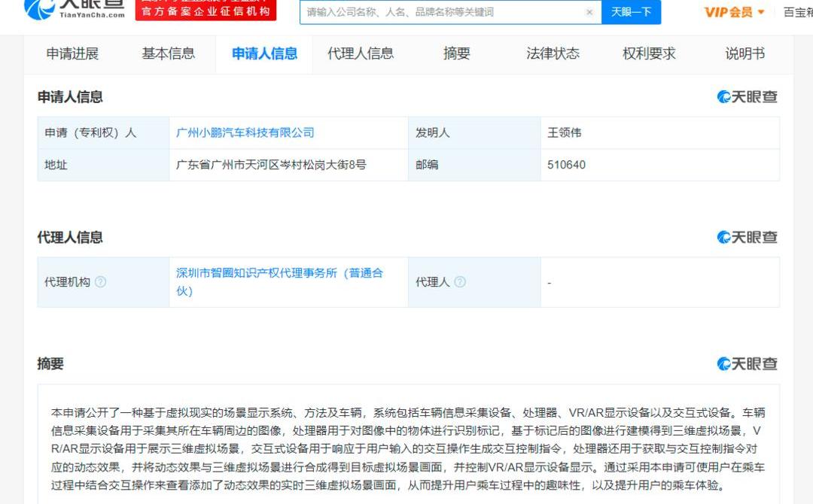The height and width of the screenshot is (504, 813).
Task: Click the TianYanCha logo in the header
Action: 75,9
